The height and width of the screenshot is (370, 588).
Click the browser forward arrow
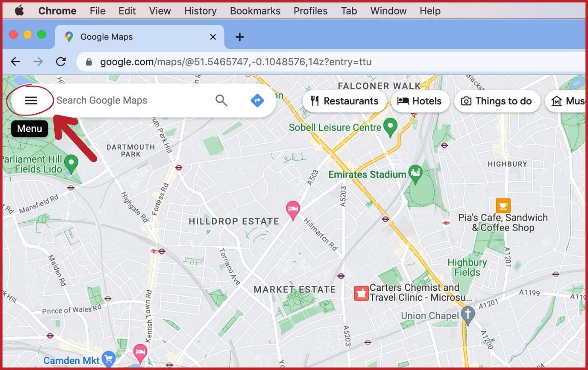[x=38, y=62]
